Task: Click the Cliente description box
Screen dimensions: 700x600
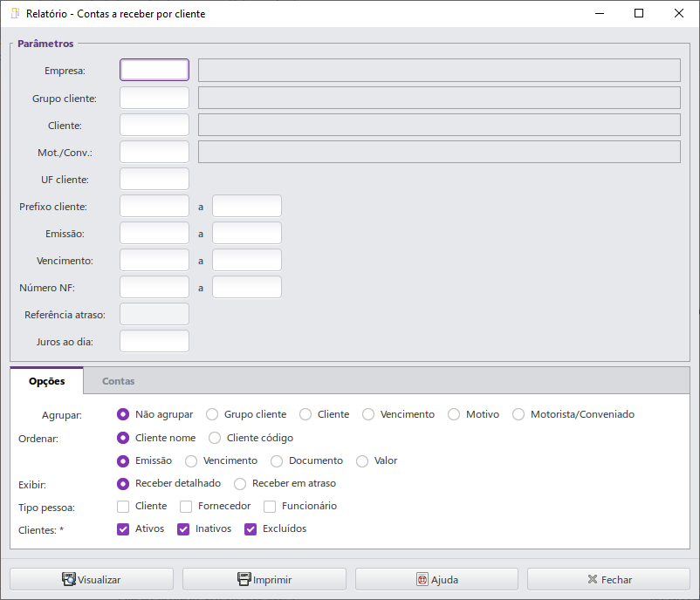Action: (439, 125)
